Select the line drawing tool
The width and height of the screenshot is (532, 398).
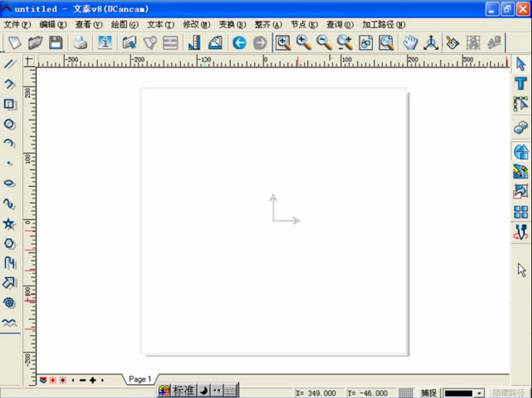9,65
